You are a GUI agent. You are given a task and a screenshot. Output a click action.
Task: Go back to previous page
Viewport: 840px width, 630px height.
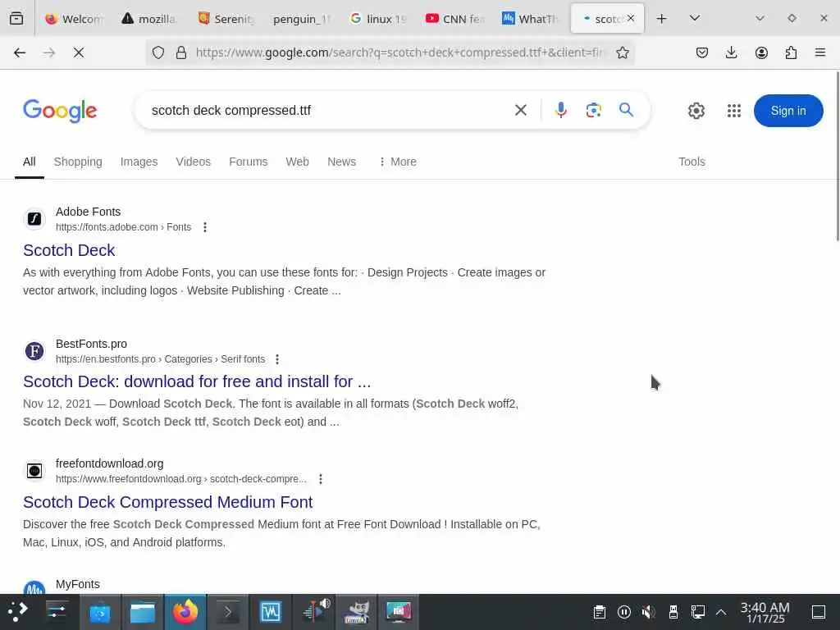coord(20,52)
